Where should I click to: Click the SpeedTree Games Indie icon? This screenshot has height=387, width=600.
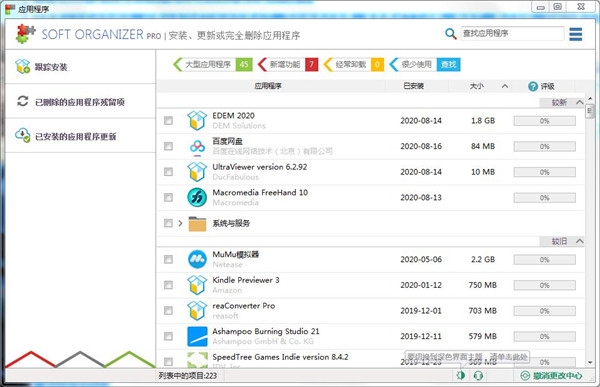click(x=197, y=360)
